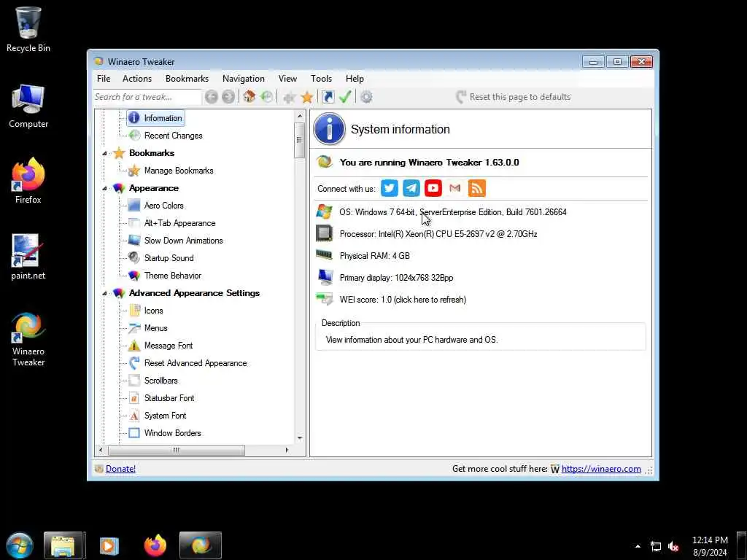Click the OS: Windows 7 64-bit line
Viewport: 747px width, 560px height.
[x=452, y=212]
